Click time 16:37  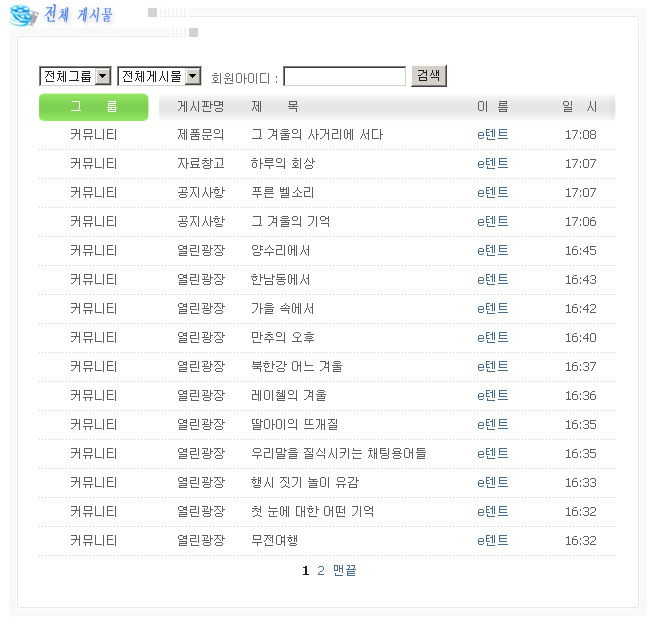(x=581, y=367)
